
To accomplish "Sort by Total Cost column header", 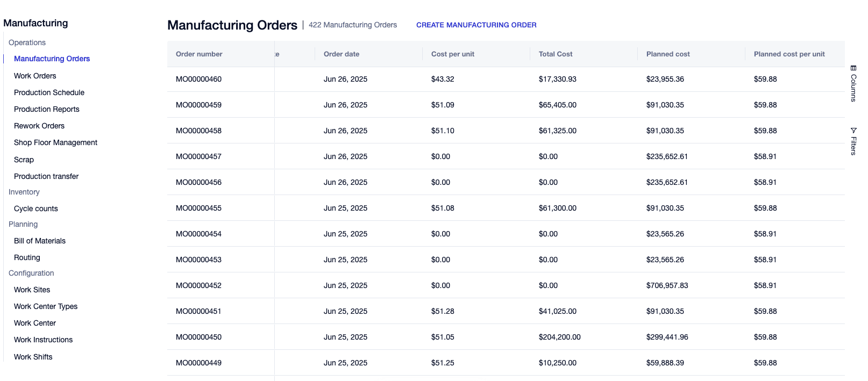I will click(556, 54).
